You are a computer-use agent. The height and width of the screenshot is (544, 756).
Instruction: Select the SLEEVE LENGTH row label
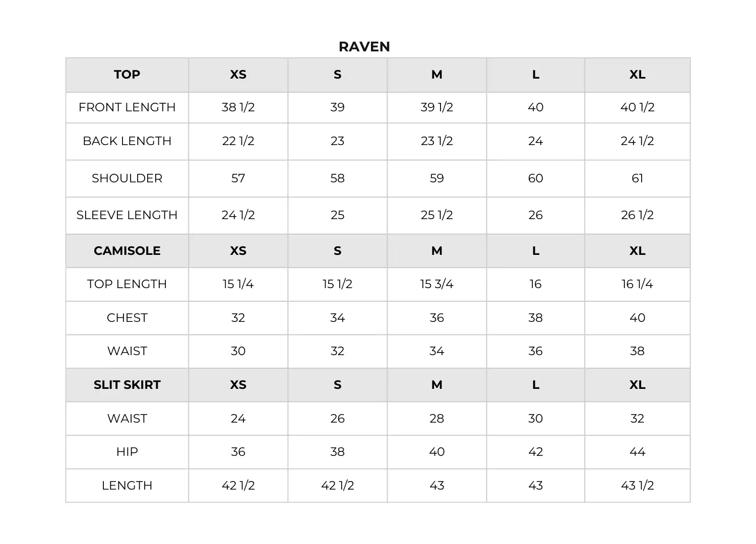tap(127, 215)
